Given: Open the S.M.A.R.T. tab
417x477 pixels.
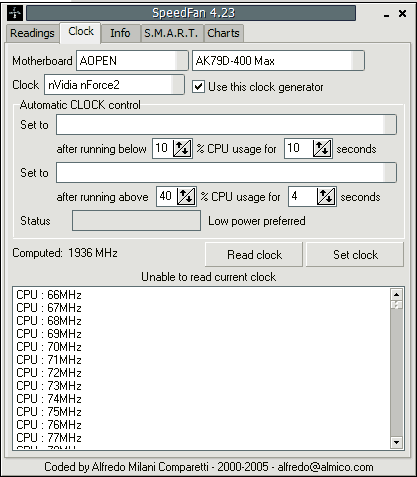Looking at the screenshot, I should pyautogui.click(x=171, y=33).
